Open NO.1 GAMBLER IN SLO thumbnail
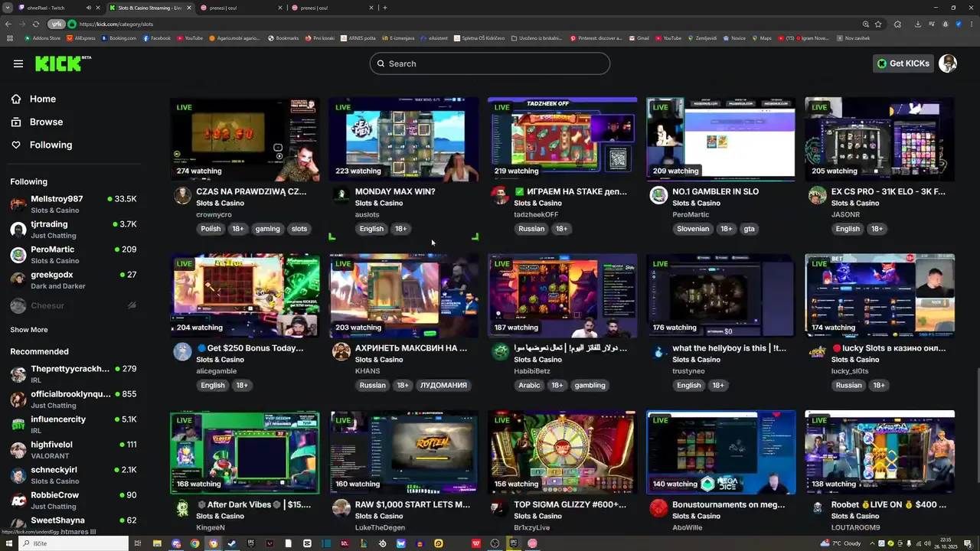980x551 pixels. pyautogui.click(x=721, y=139)
